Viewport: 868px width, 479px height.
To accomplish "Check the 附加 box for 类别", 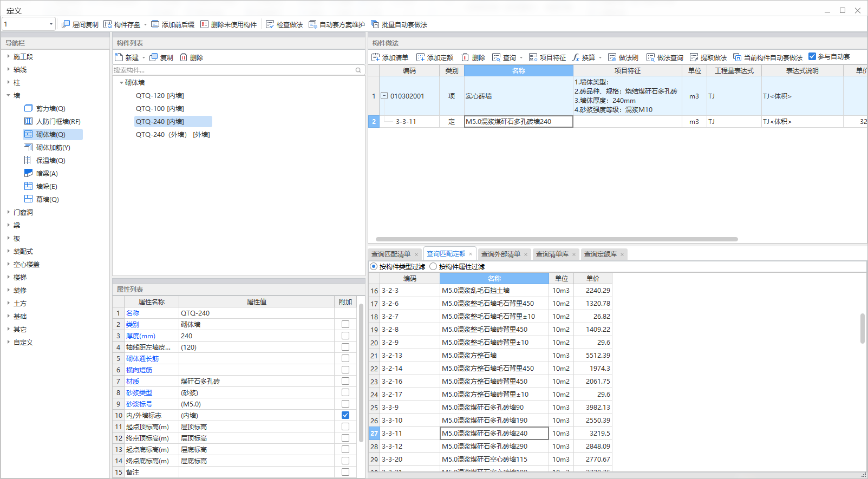I will click(345, 324).
